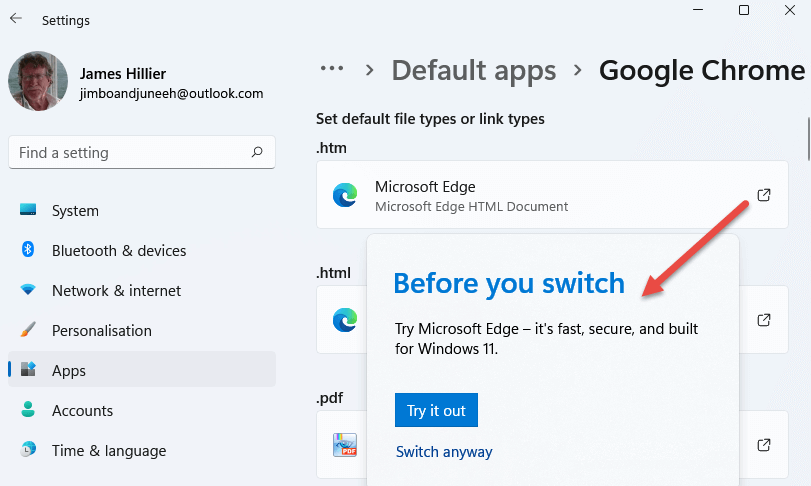The height and width of the screenshot is (486, 811).
Task: Open Time & language settings
Action: [142, 450]
